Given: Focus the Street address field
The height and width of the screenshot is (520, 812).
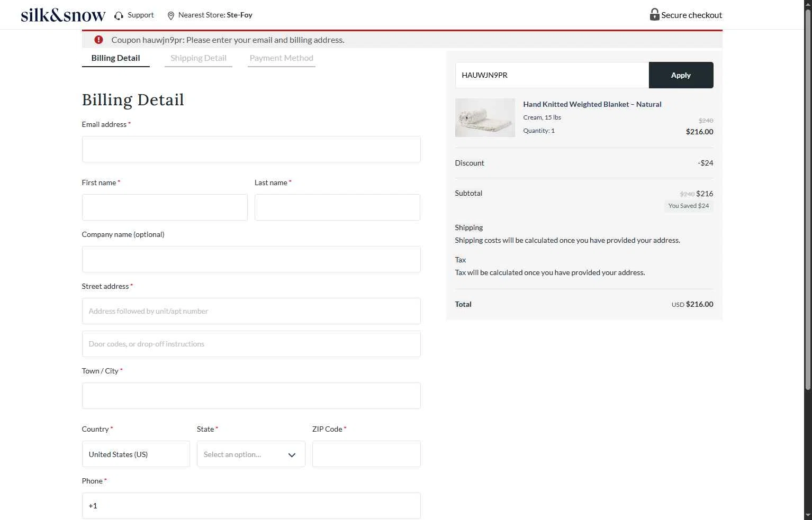Looking at the screenshot, I should click(x=251, y=311).
